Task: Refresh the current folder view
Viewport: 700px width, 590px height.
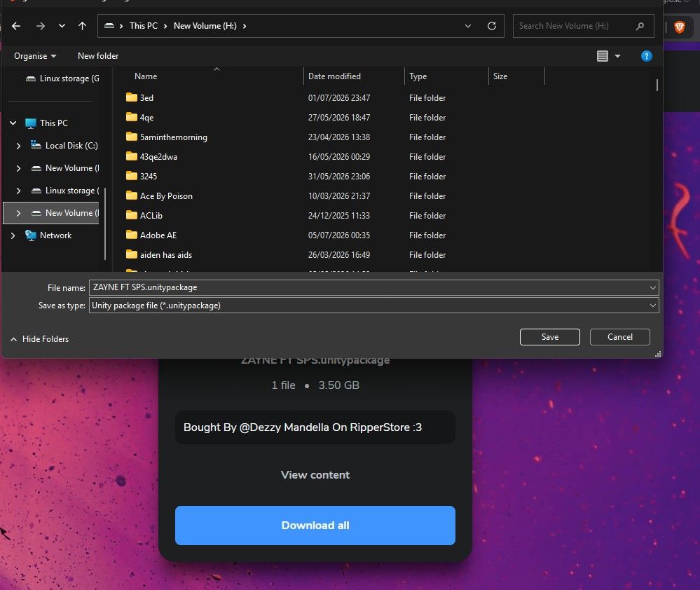Action: tap(491, 26)
